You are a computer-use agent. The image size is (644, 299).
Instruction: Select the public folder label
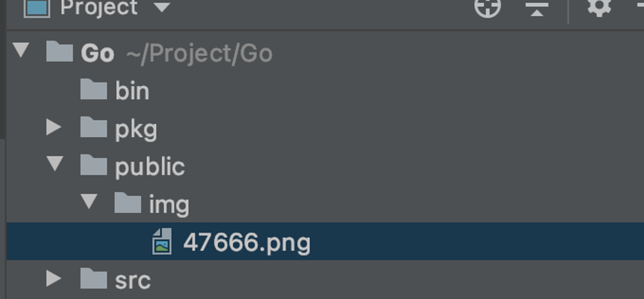150,167
